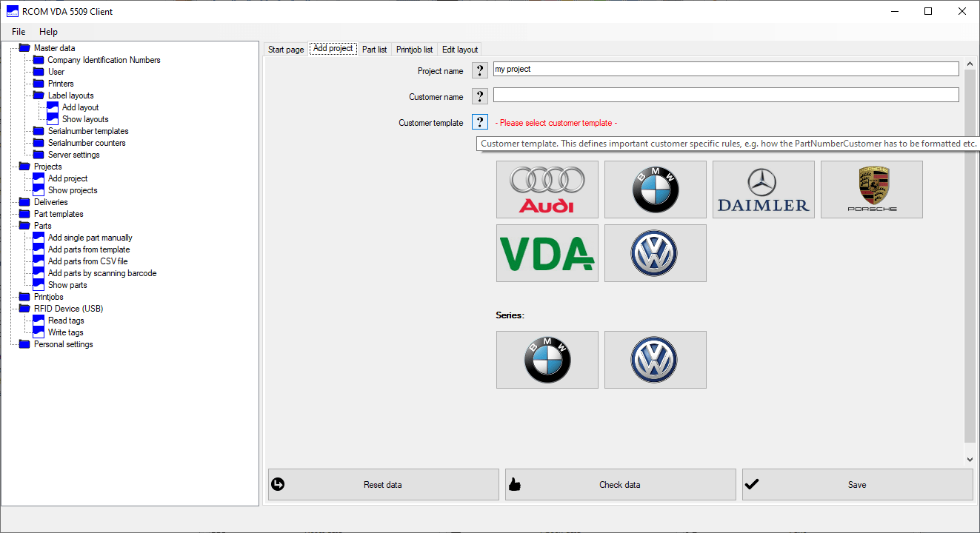Open the Help menu
980x533 pixels.
[x=48, y=32]
